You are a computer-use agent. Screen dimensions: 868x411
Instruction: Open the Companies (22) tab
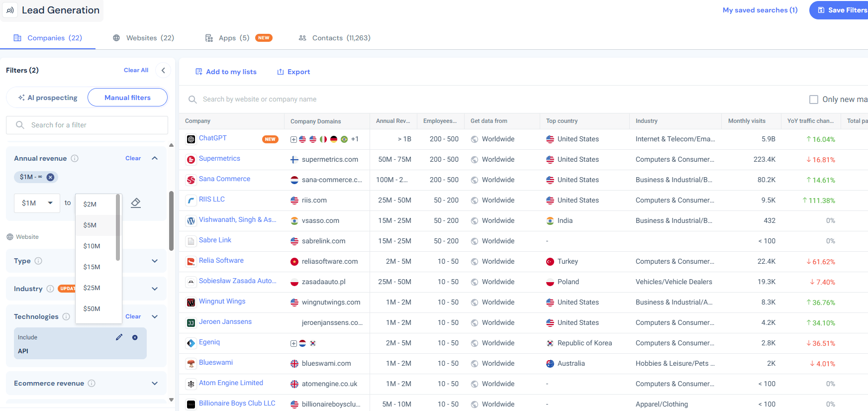pos(48,38)
